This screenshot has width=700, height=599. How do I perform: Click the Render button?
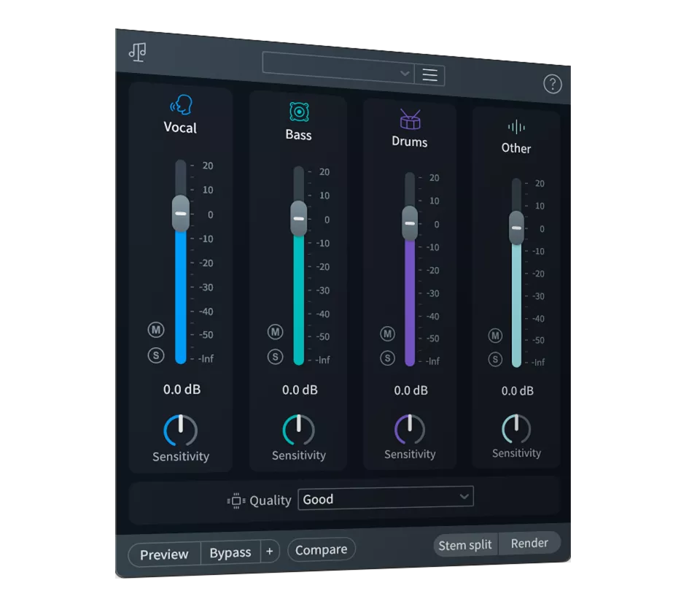coord(529,543)
